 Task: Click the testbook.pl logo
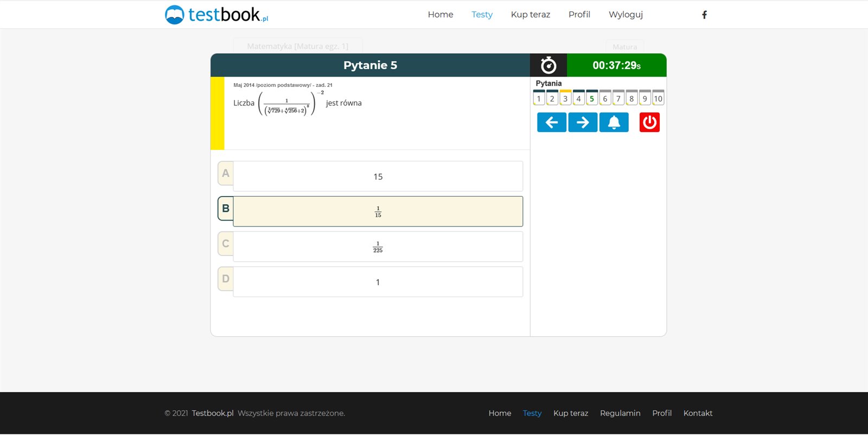point(216,15)
